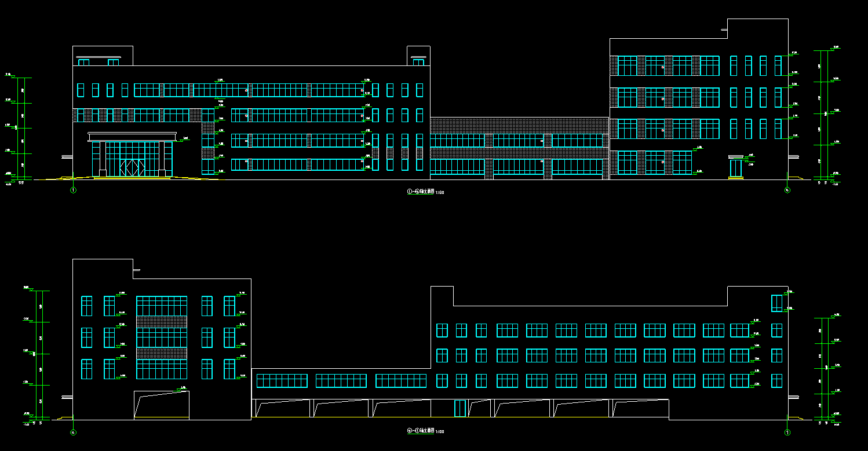Pick the left axis bubble under lower elevation
868x451 pixels.
click(73, 432)
